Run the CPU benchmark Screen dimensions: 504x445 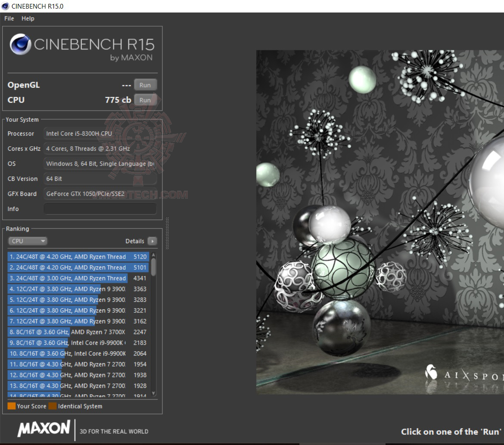[145, 100]
